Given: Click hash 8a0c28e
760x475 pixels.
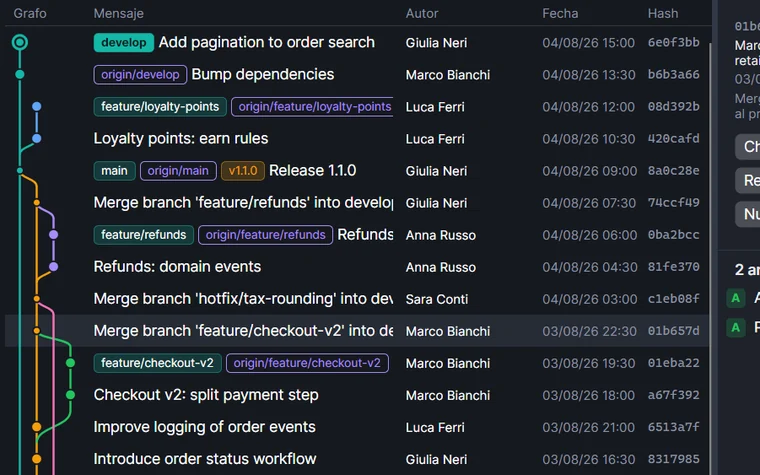Looking at the screenshot, I should (674, 171).
